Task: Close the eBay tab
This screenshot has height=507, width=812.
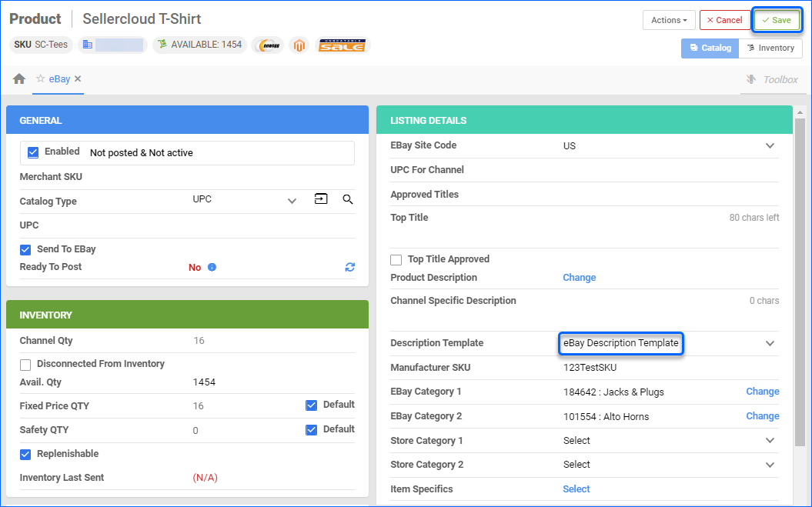Action: coord(78,78)
